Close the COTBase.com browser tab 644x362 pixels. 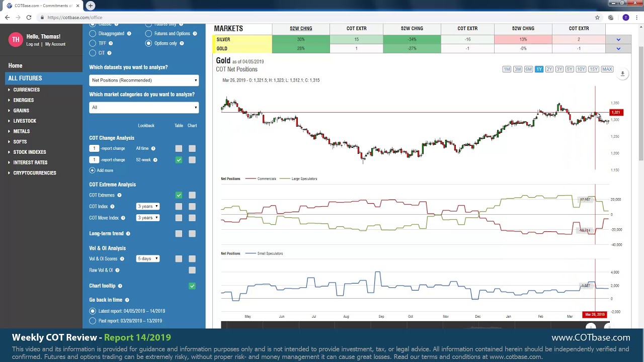[x=77, y=6]
